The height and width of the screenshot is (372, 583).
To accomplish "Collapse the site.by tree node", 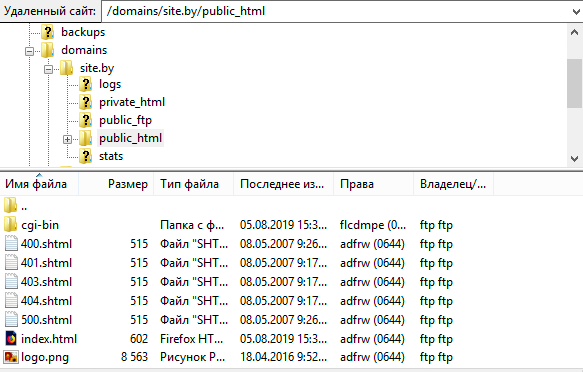I will (x=48, y=69).
